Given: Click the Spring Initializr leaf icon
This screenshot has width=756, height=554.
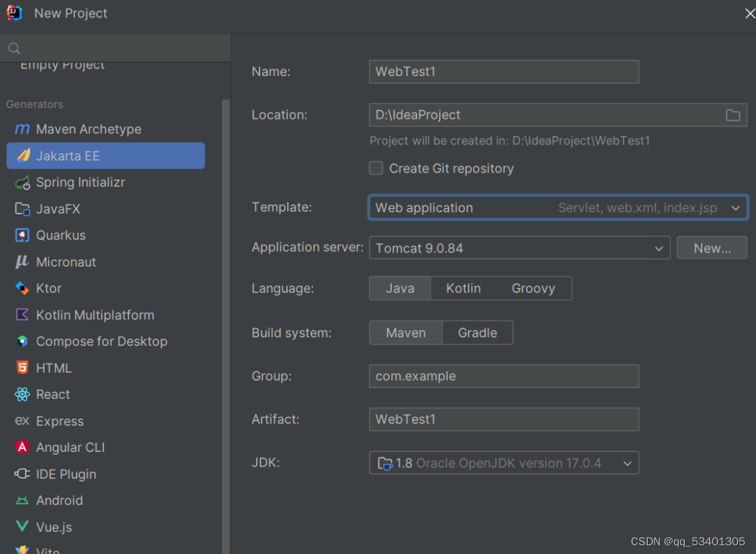Looking at the screenshot, I should pos(22,183).
